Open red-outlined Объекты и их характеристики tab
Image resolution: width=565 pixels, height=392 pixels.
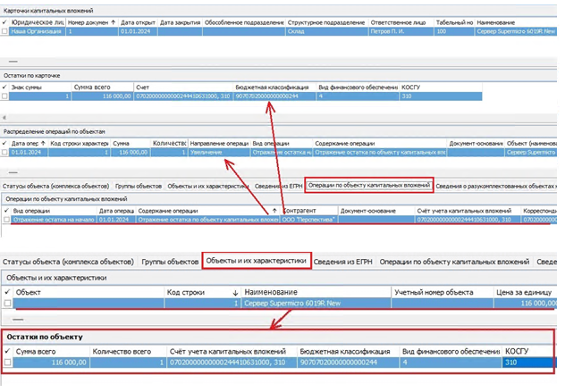(257, 261)
